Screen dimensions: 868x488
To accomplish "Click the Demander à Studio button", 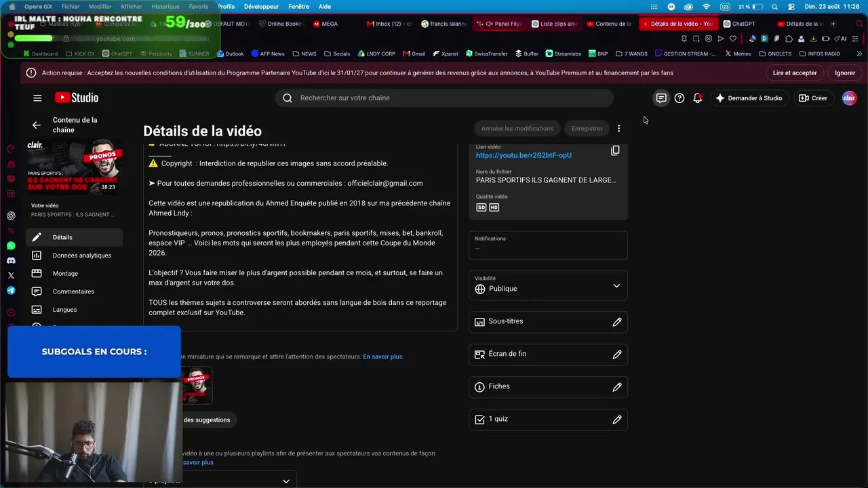I will click(x=748, y=98).
